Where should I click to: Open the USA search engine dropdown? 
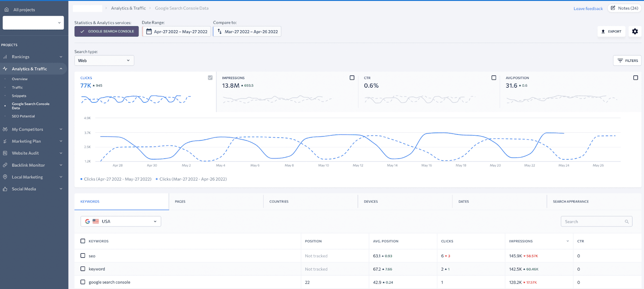121,221
